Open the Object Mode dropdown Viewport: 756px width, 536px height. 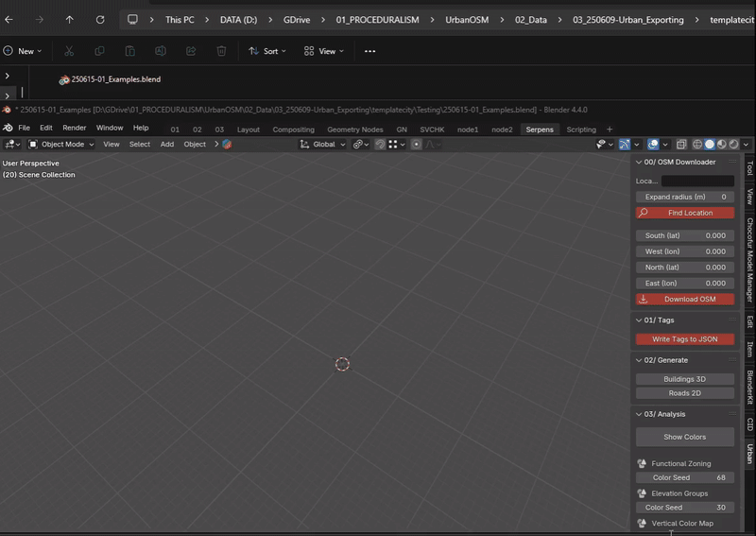[x=60, y=145]
